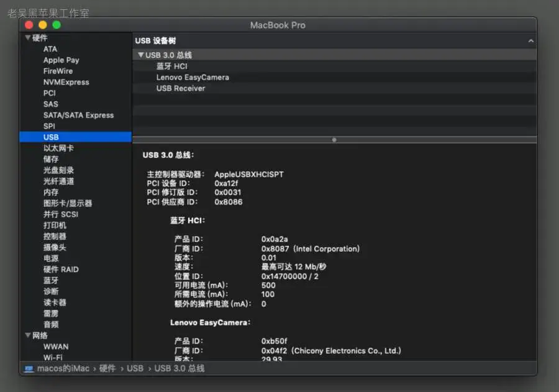Viewport: 559px width, 392px height.
Task: Select 蓝牙 in the sidebar list
Action: point(51,280)
